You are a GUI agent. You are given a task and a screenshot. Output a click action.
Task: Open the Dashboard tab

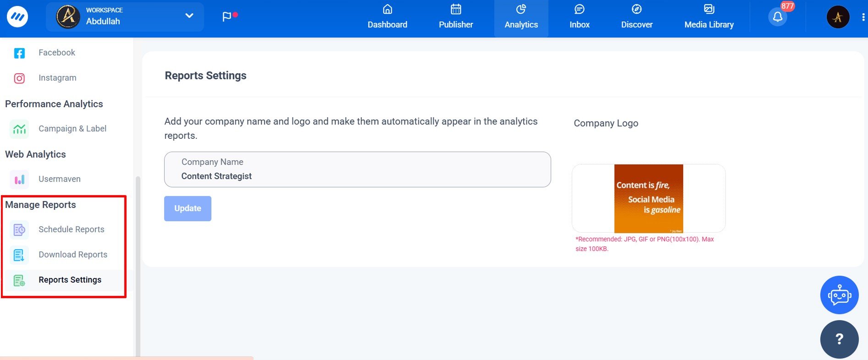click(x=387, y=17)
